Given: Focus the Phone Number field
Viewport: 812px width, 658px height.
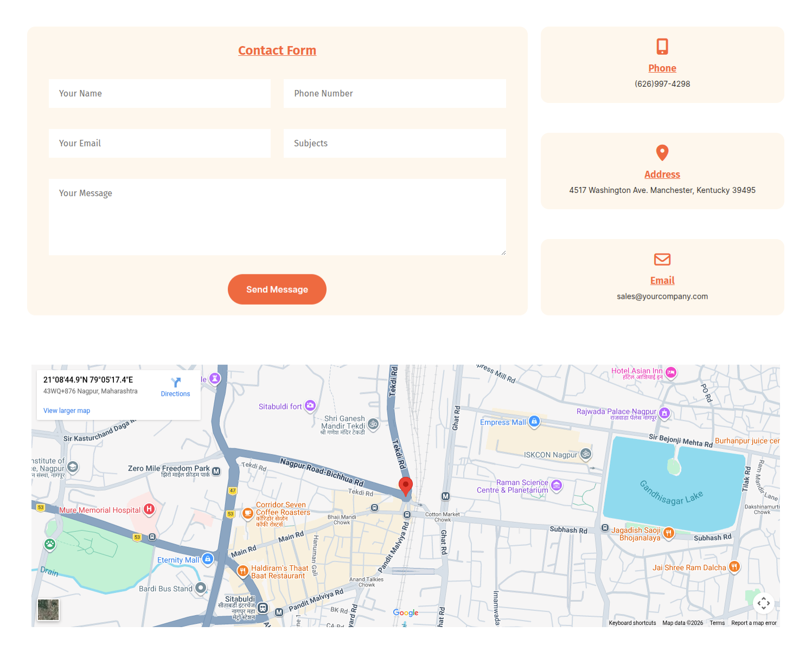Looking at the screenshot, I should (x=394, y=93).
